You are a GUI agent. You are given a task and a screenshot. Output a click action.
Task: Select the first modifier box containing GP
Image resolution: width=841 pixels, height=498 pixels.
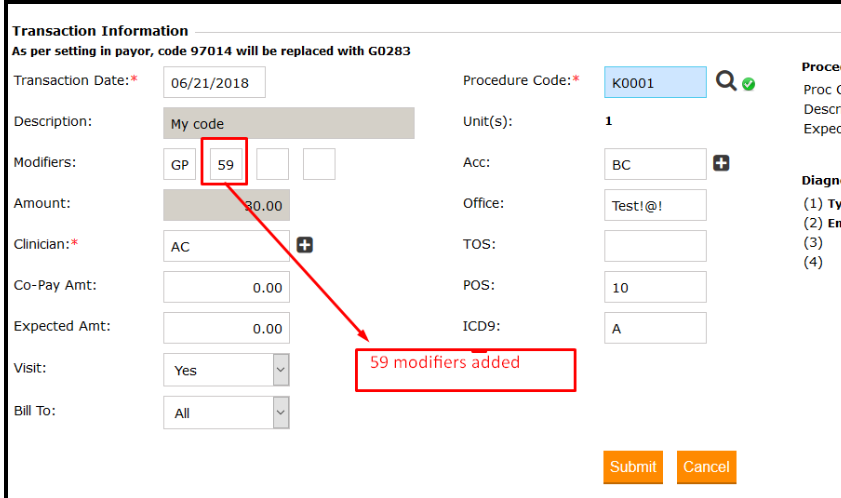[x=180, y=164]
